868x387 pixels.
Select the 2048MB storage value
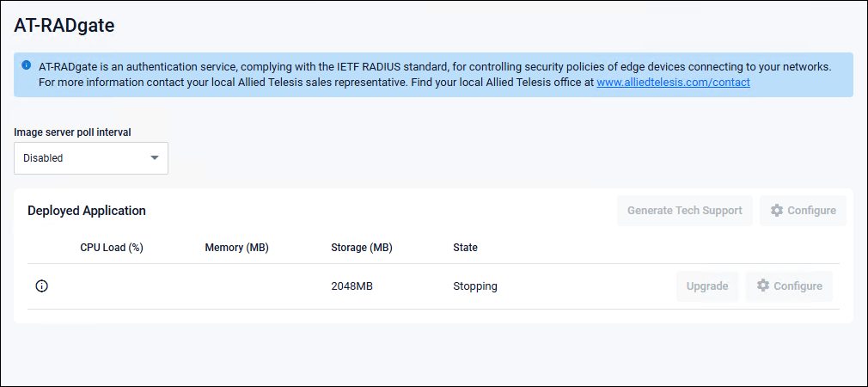coord(353,286)
